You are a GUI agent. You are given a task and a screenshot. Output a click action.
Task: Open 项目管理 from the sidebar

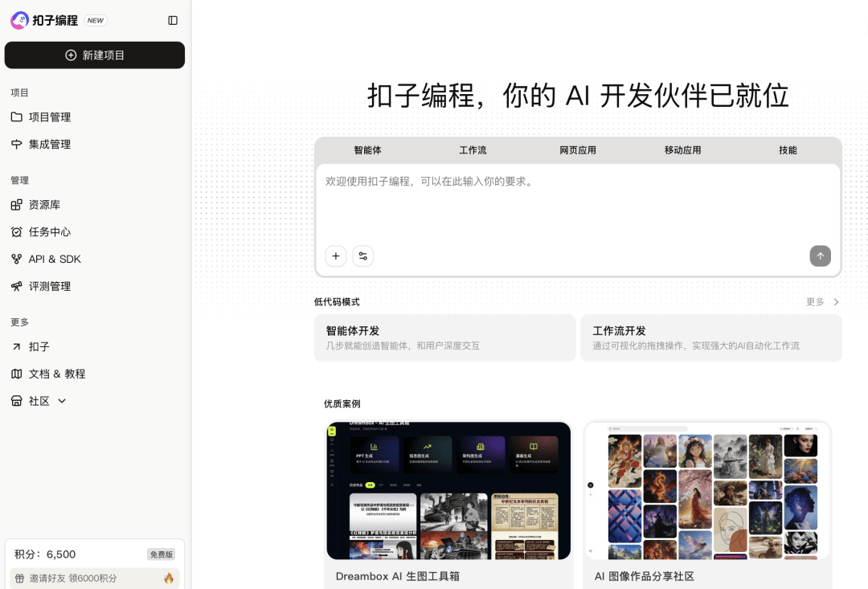[48, 117]
